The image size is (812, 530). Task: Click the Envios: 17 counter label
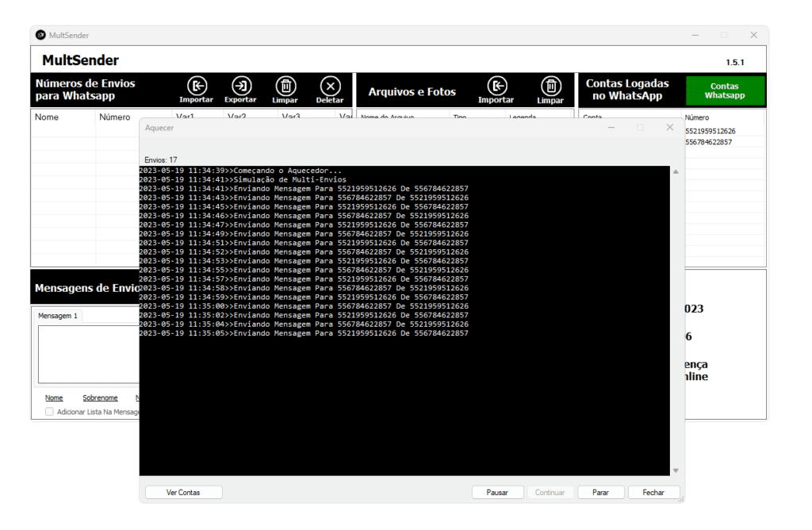click(x=160, y=159)
